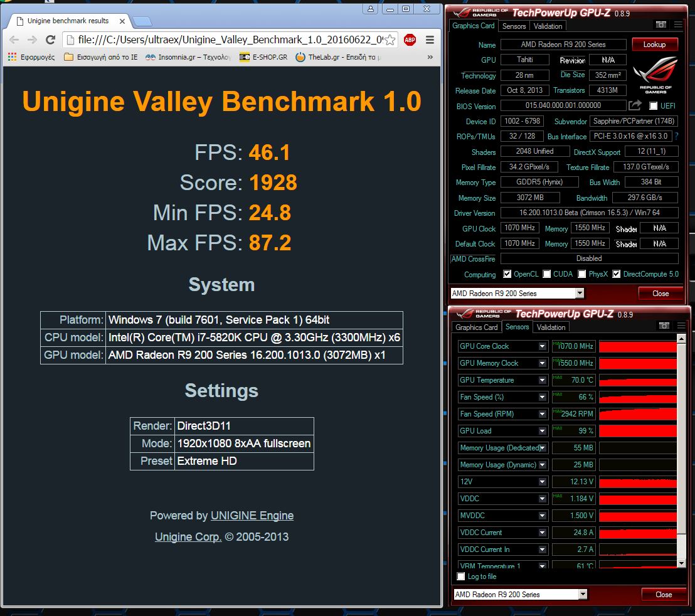
Task: Expand the Fan Speed (RPM) sensor dropdown
Action: click(542, 414)
